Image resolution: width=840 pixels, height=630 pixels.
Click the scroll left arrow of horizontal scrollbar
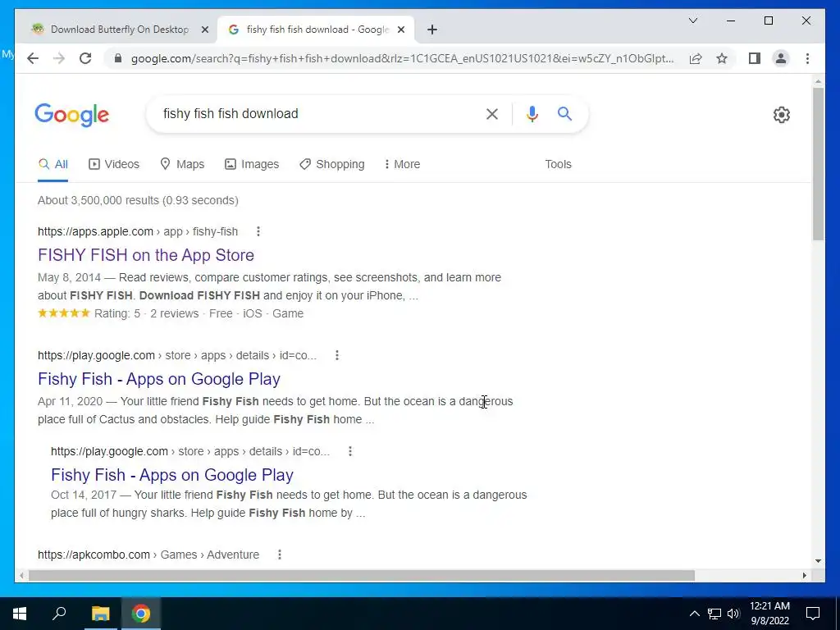[21, 575]
